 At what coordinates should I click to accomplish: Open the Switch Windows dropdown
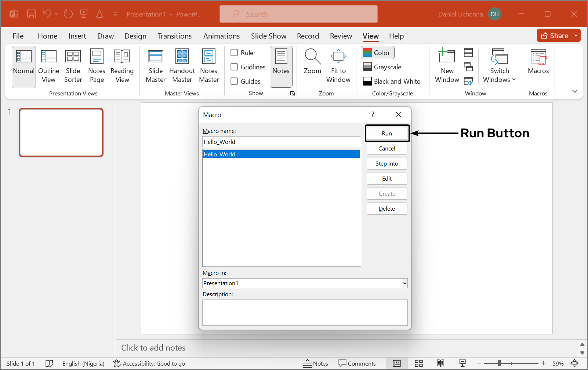click(x=499, y=66)
